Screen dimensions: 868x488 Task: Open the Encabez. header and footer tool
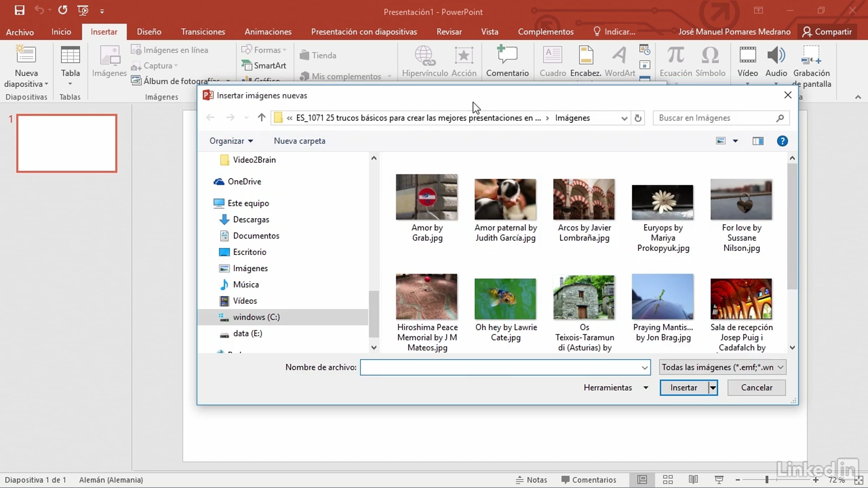[x=586, y=61]
